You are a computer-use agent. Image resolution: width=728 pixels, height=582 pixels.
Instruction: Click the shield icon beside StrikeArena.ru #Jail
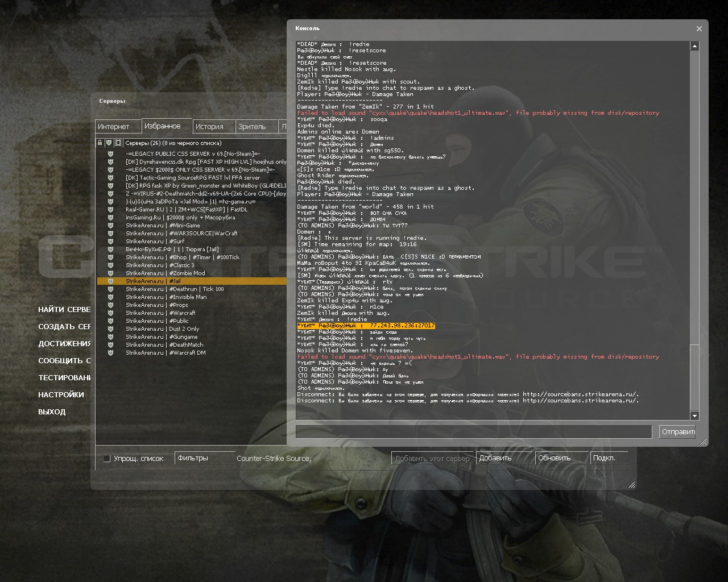pos(110,281)
